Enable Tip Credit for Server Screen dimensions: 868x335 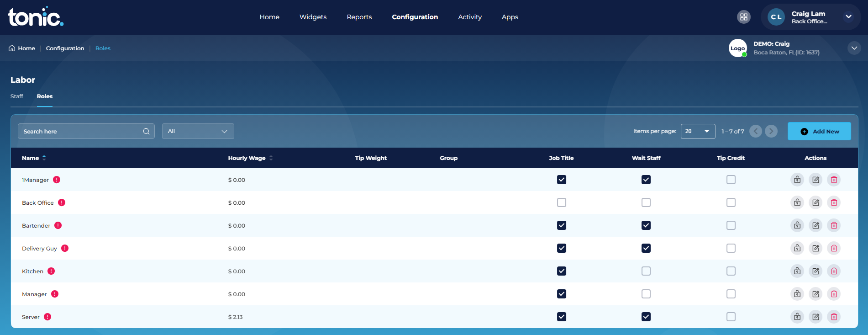point(731,317)
